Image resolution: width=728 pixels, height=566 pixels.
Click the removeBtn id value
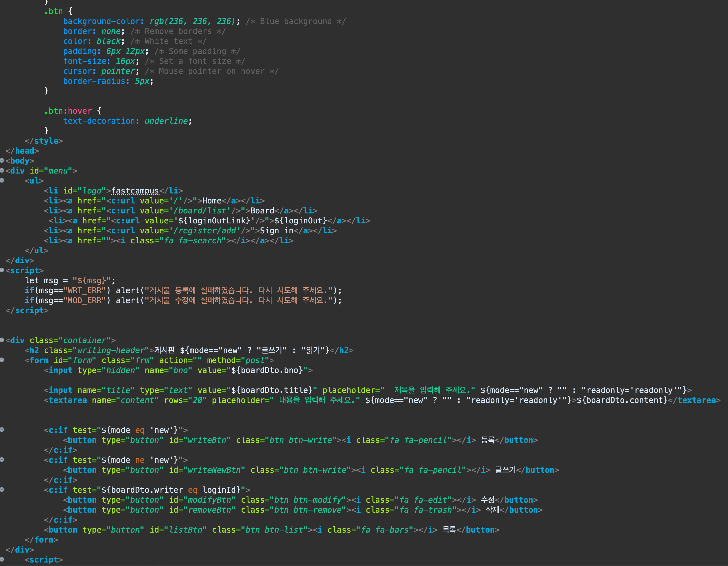click(x=209, y=510)
